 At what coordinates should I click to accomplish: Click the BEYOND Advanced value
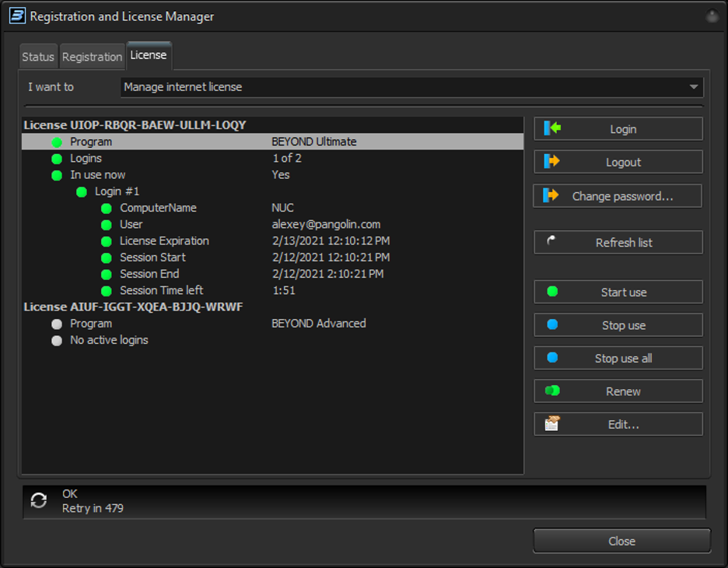pos(319,323)
